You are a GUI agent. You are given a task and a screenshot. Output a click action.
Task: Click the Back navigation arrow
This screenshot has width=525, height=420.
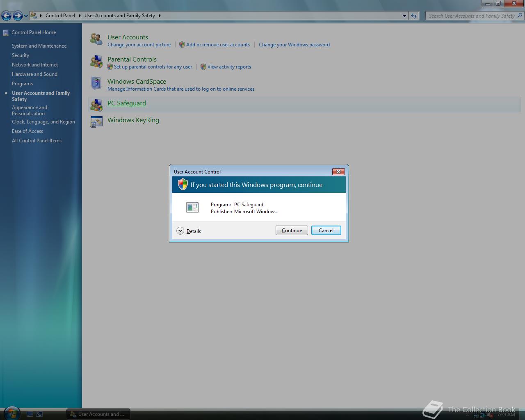click(6, 16)
